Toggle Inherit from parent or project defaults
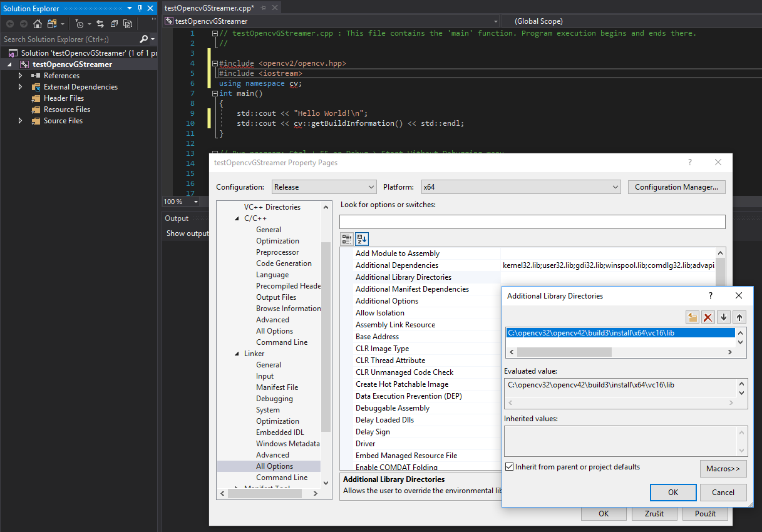Screen dimensions: 762x532 [509, 466]
